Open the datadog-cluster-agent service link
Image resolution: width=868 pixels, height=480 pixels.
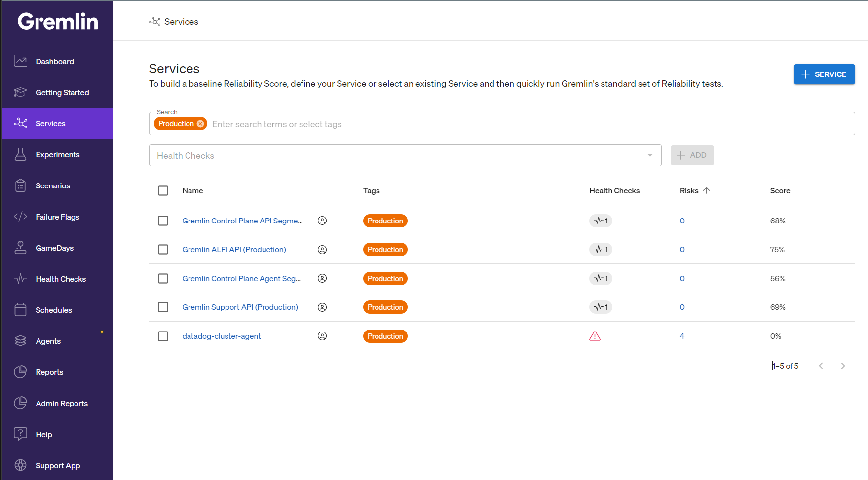click(x=222, y=336)
